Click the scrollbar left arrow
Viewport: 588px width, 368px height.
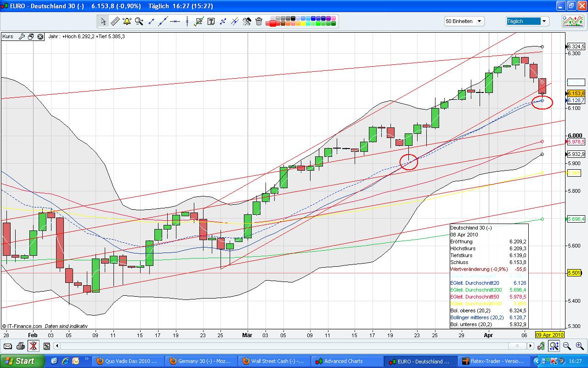point(57,346)
